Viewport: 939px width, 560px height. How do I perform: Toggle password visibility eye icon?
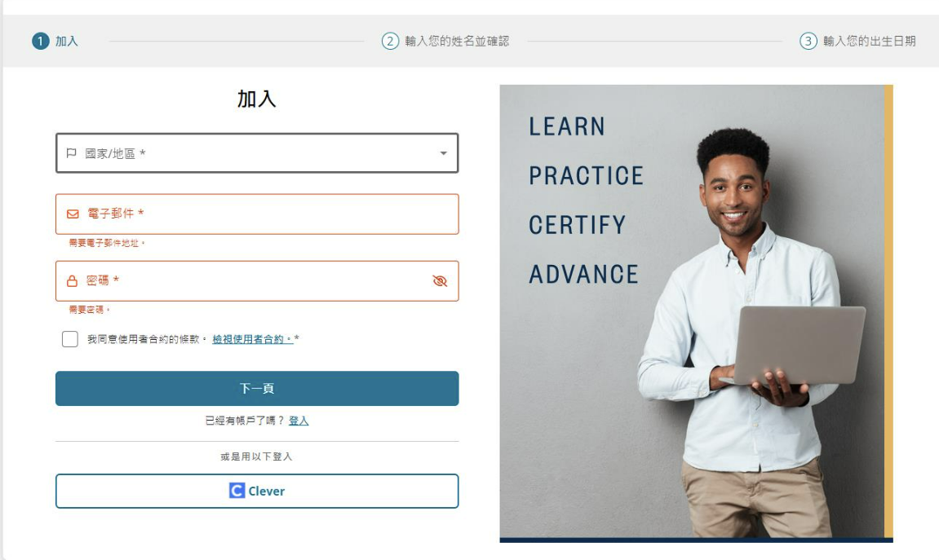tap(441, 280)
